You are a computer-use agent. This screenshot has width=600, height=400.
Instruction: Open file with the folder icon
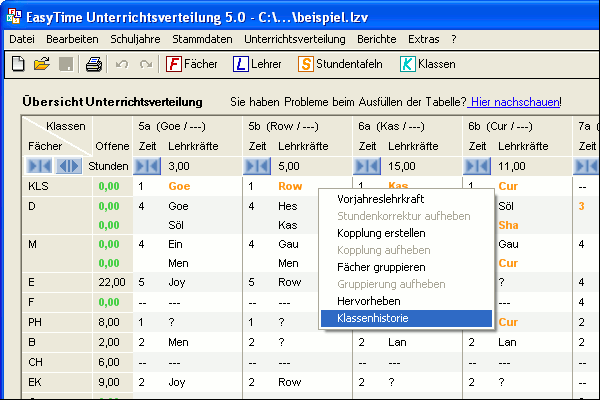coord(42,64)
